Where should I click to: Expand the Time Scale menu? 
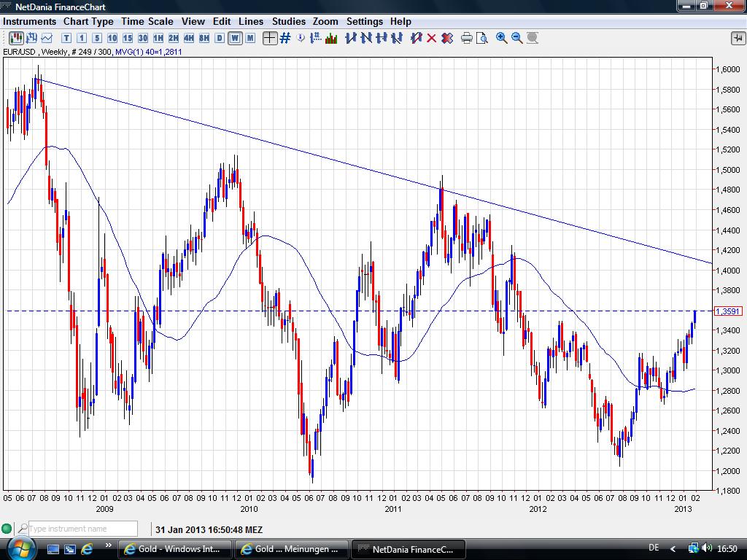[x=147, y=21]
